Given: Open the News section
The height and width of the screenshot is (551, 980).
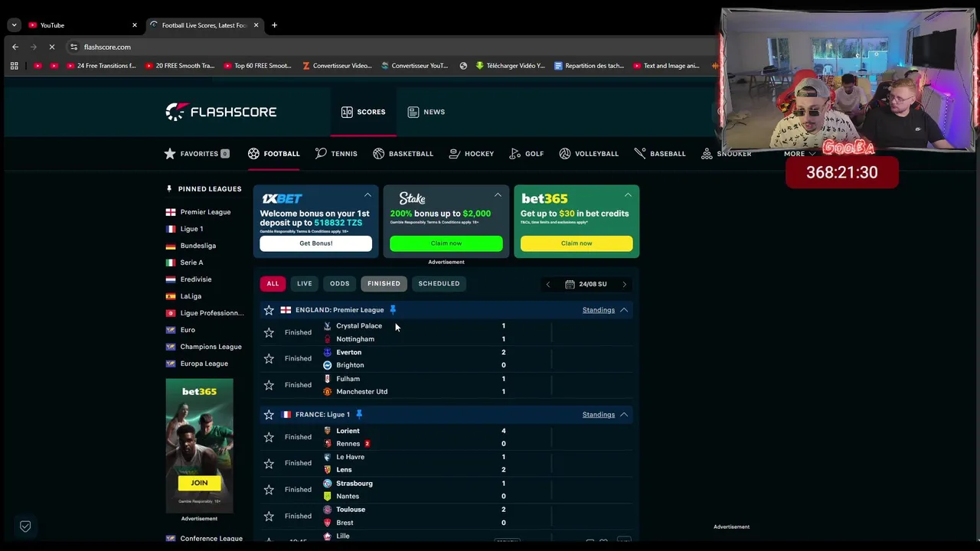Looking at the screenshot, I should (x=426, y=112).
